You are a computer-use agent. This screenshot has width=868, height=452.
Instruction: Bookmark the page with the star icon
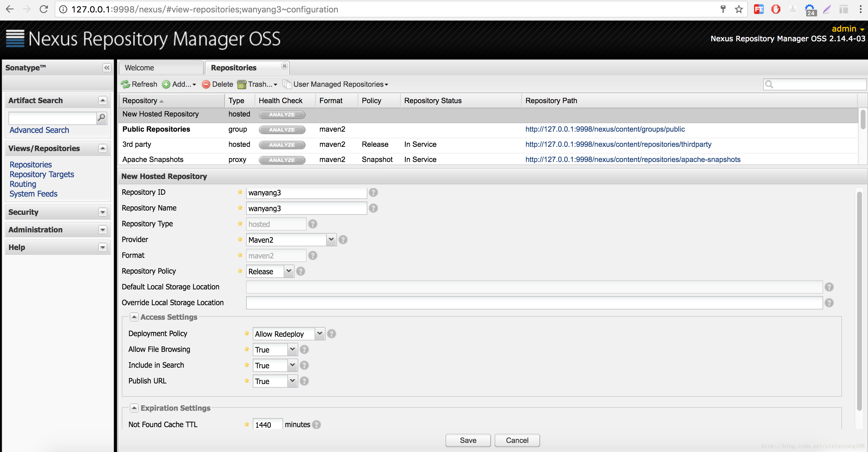coord(739,9)
